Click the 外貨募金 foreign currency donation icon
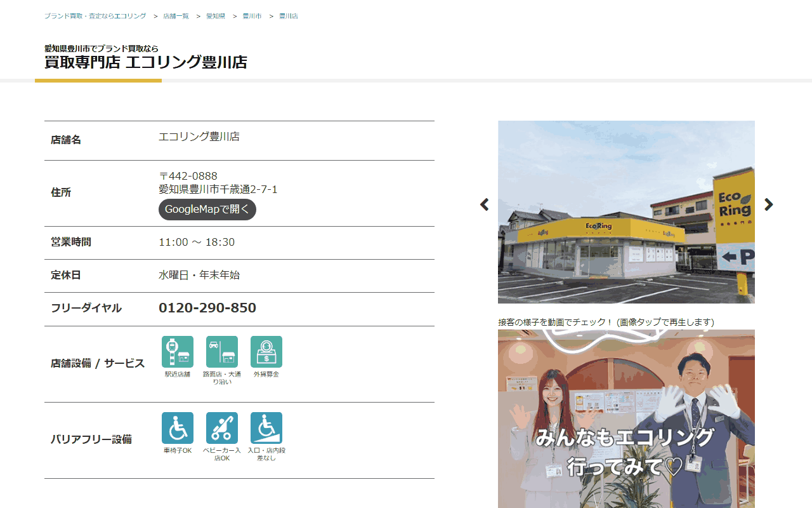 266,352
